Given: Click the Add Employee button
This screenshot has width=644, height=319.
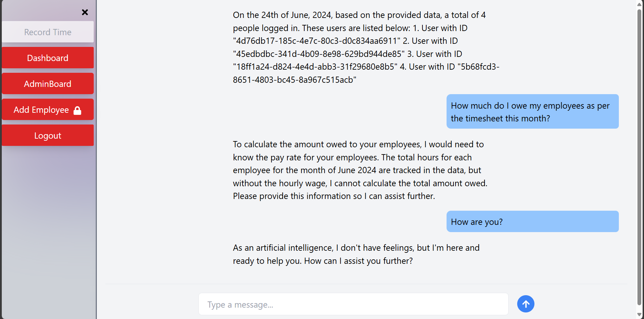Looking at the screenshot, I should 41,110.
